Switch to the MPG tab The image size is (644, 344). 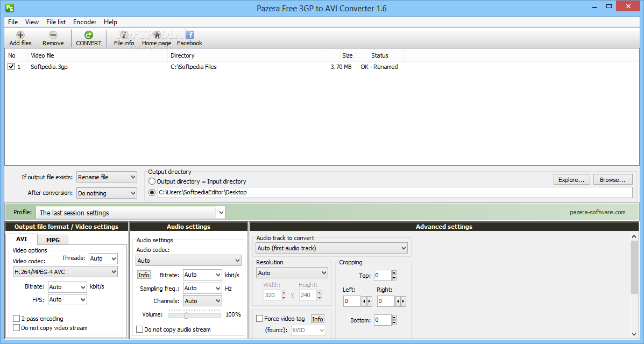click(x=53, y=240)
